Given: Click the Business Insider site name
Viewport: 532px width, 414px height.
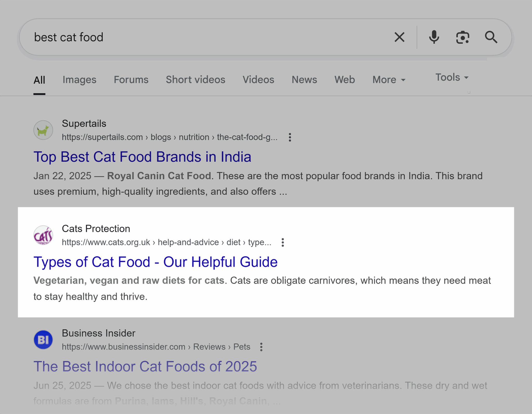Looking at the screenshot, I should point(98,333).
